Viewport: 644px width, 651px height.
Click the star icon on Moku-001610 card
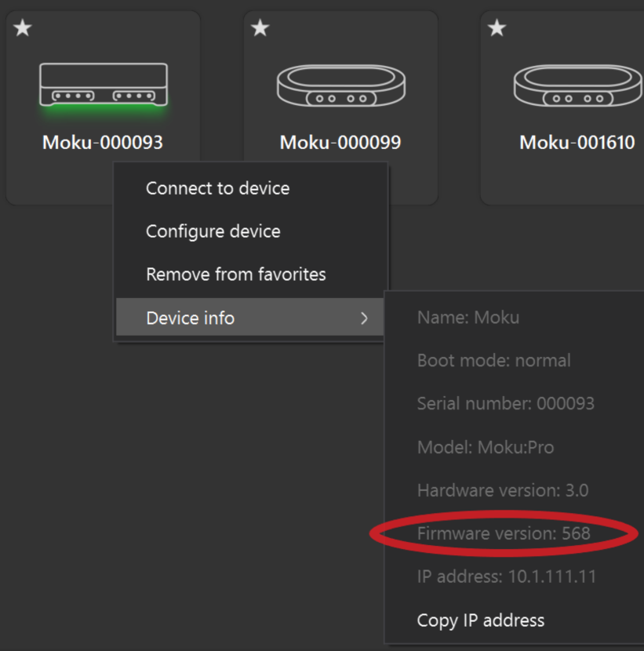[x=497, y=27]
